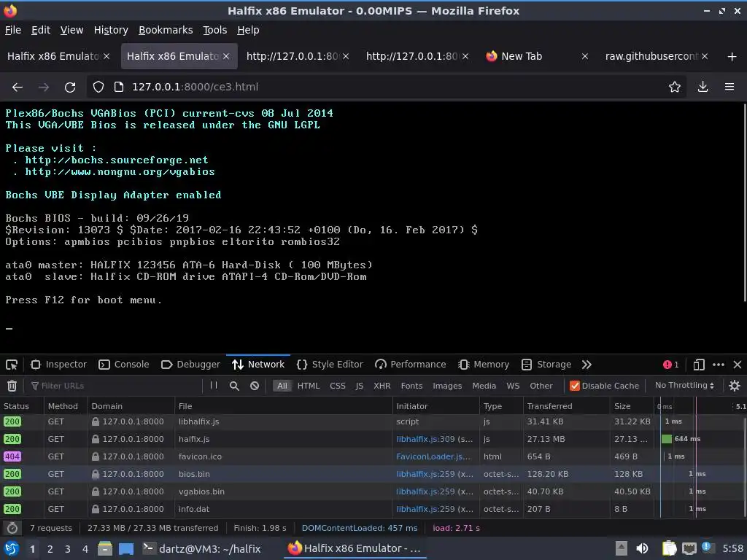This screenshot has width=747, height=560.
Task: Switch to the Memory panel
Action: pyautogui.click(x=484, y=365)
